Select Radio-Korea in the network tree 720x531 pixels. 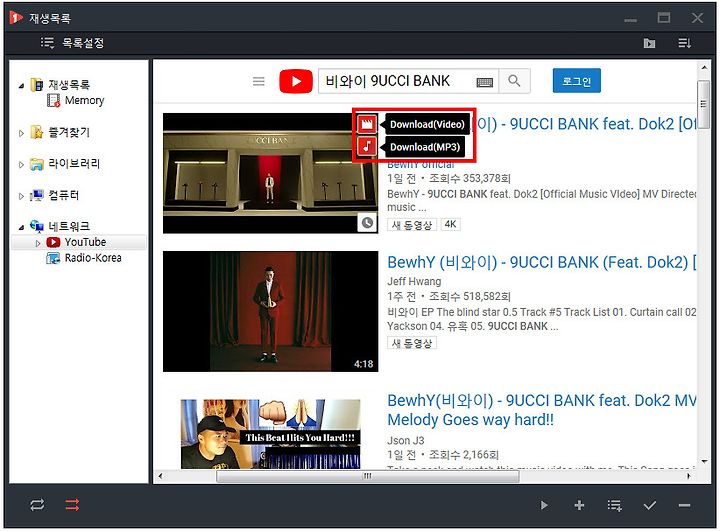[93, 258]
